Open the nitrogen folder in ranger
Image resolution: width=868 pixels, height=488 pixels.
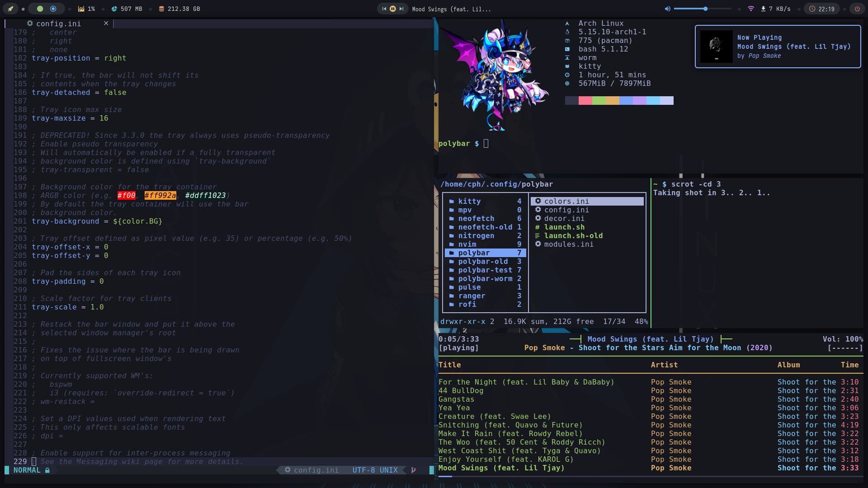tap(485, 235)
